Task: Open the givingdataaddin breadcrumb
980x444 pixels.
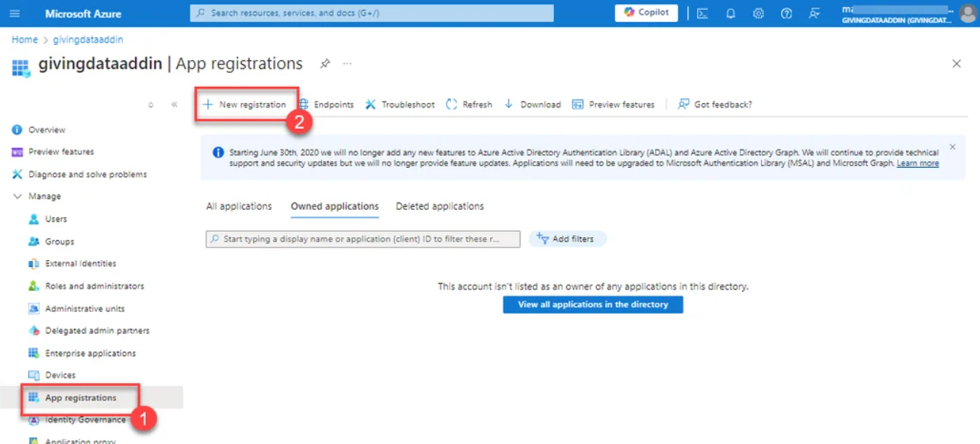Action: click(88, 40)
